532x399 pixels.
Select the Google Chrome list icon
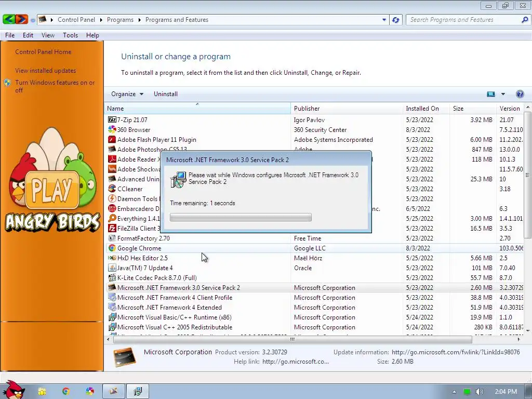(x=112, y=248)
